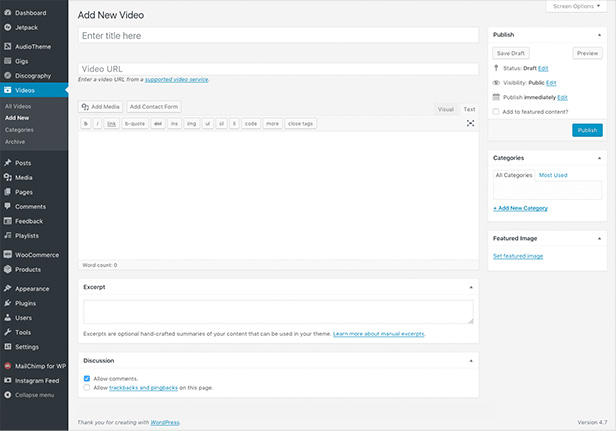Viewport: 616px width, 431px height.
Task: Collapse the Publish panel
Action: (600, 35)
